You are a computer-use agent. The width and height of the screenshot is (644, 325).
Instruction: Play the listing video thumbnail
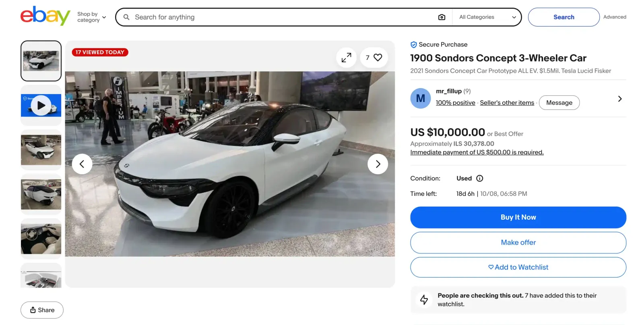[x=41, y=105]
